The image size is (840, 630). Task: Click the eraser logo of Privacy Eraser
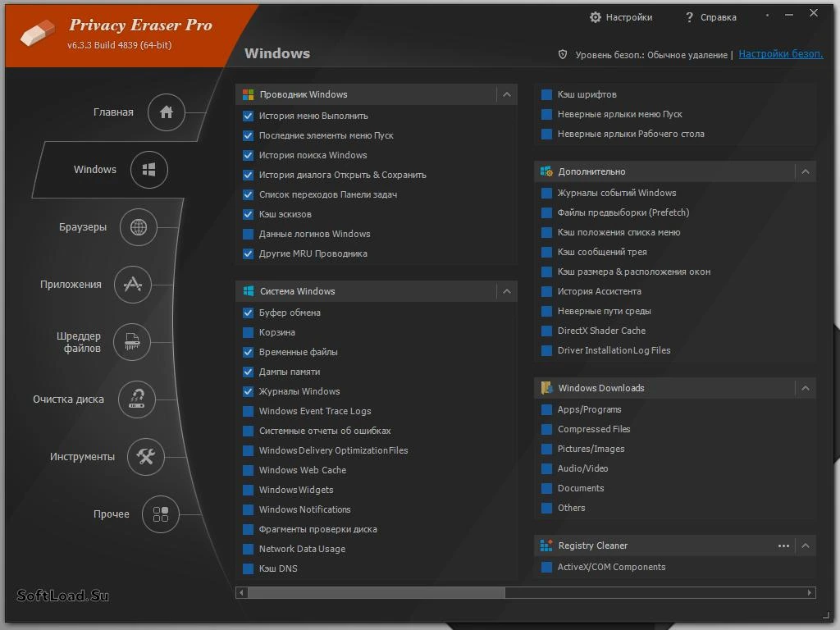[38, 33]
